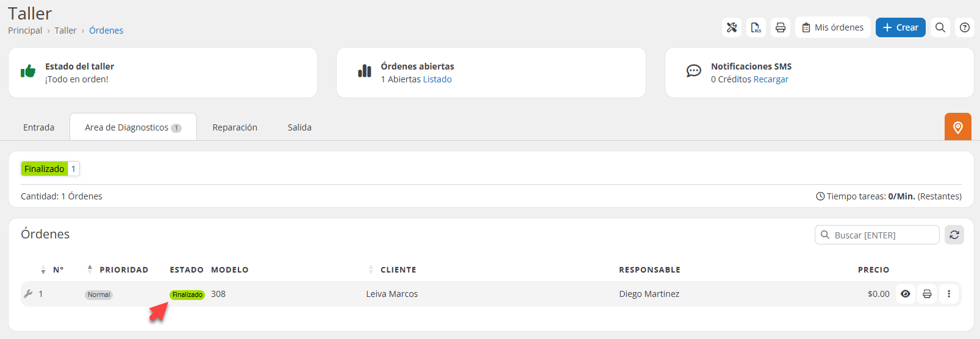Screen dimensions: 980x339
Task: Click the green Finalizado status badge in row
Action: click(x=187, y=294)
